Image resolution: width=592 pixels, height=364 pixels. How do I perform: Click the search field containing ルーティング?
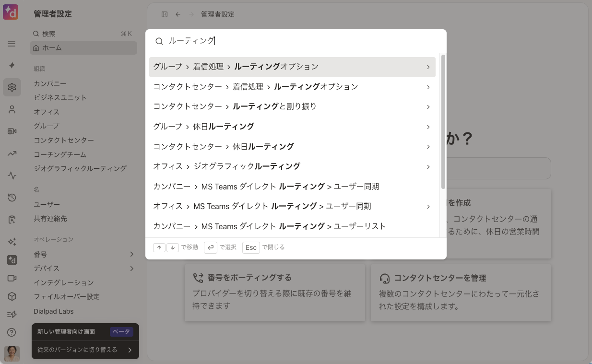pos(296,41)
